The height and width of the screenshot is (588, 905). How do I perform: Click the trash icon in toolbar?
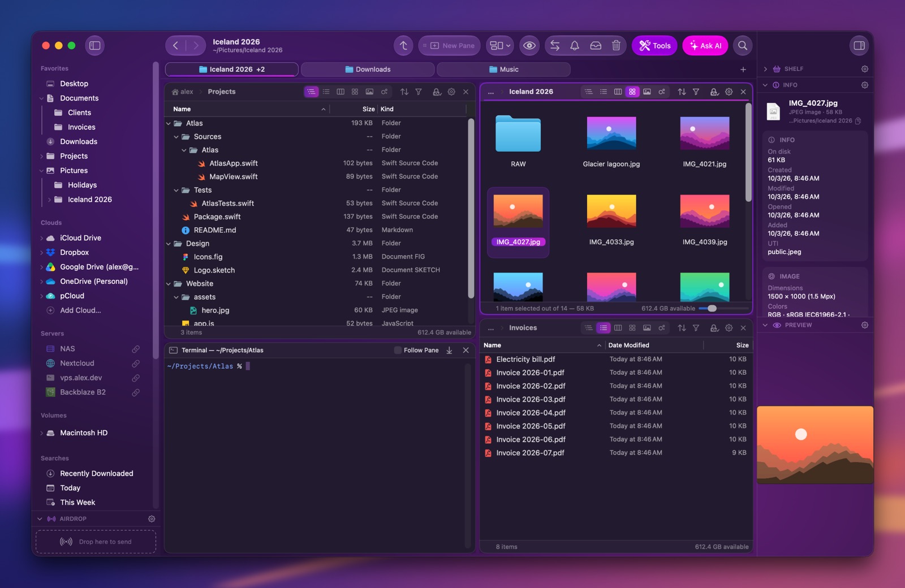616,46
